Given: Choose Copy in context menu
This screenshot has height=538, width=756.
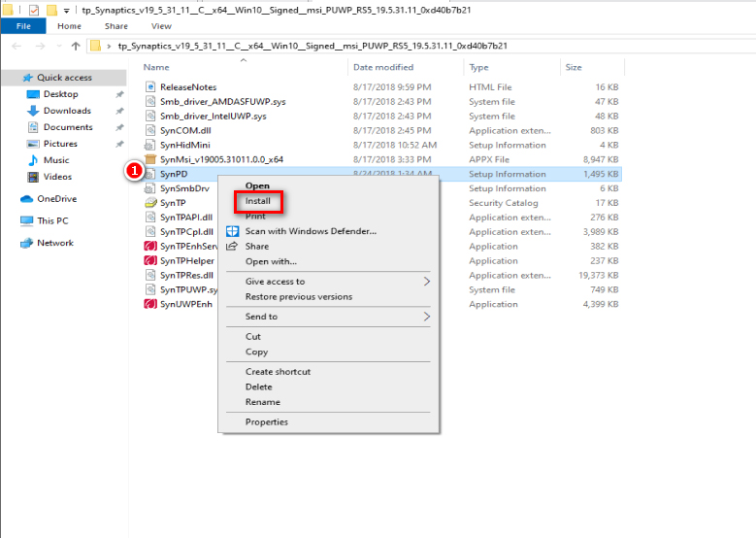Looking at the screenshot, I should (x=256, y=352).
